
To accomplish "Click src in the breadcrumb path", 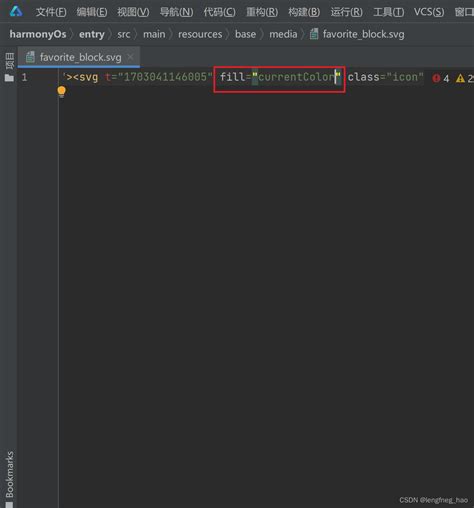I will 124,34.
